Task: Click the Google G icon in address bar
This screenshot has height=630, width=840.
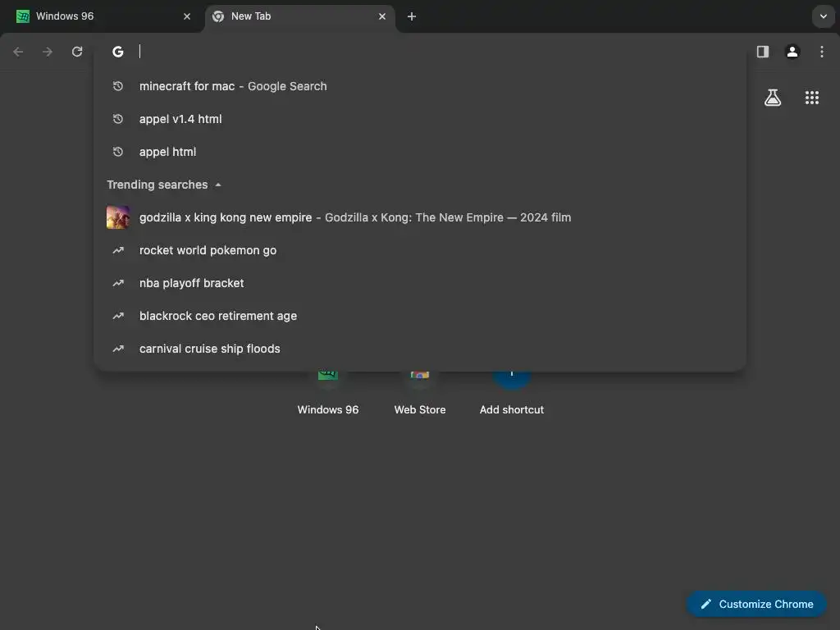Action: click(118, 52)
